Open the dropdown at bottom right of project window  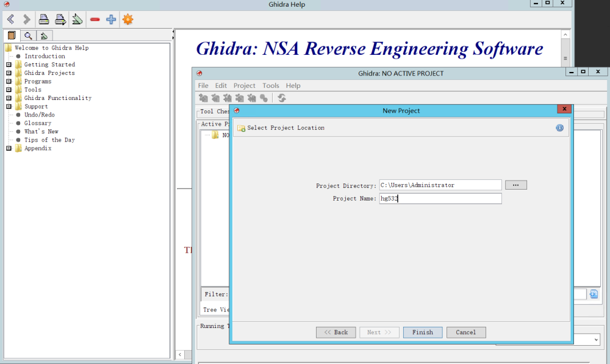[x=596, y=340]
